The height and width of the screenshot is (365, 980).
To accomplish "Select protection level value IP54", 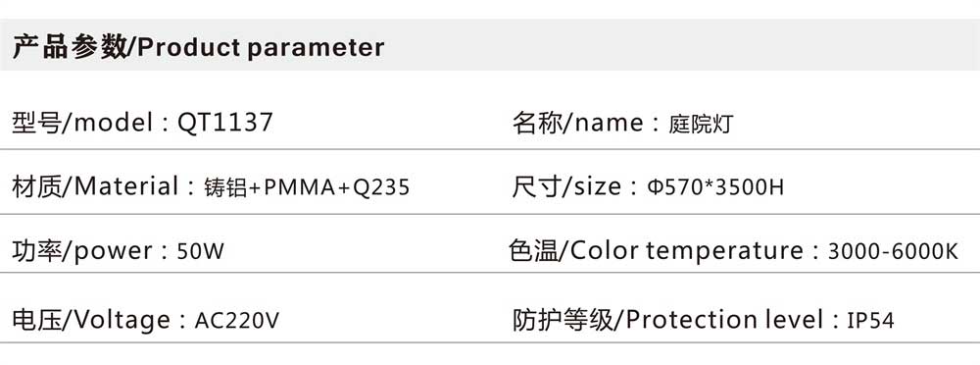I will pos(870,321).
